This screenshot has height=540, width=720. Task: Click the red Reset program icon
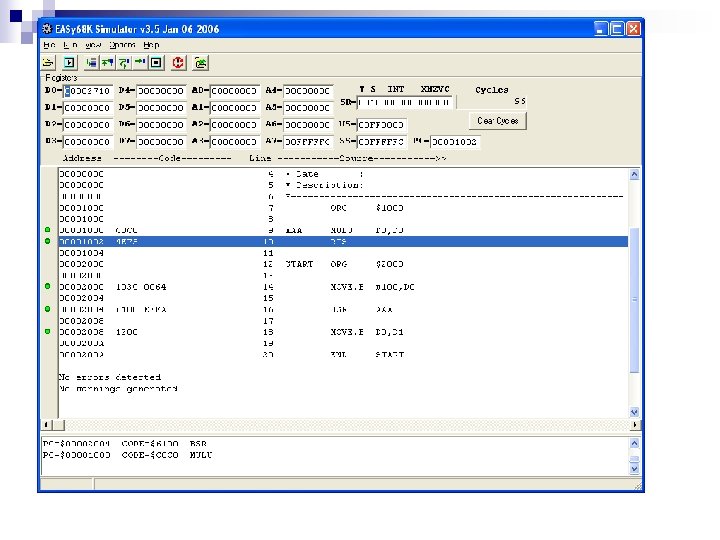pyautogui.click(x=178, y=62)
